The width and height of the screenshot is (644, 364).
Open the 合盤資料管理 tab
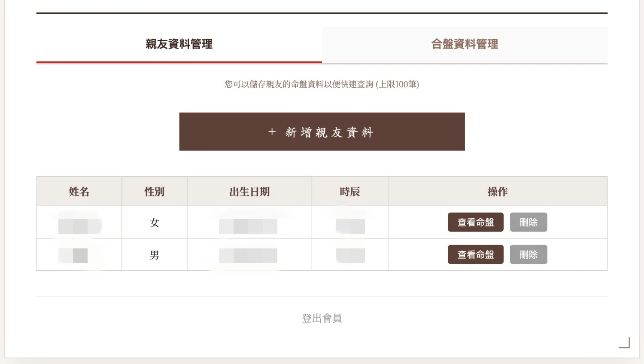[465, 44]
